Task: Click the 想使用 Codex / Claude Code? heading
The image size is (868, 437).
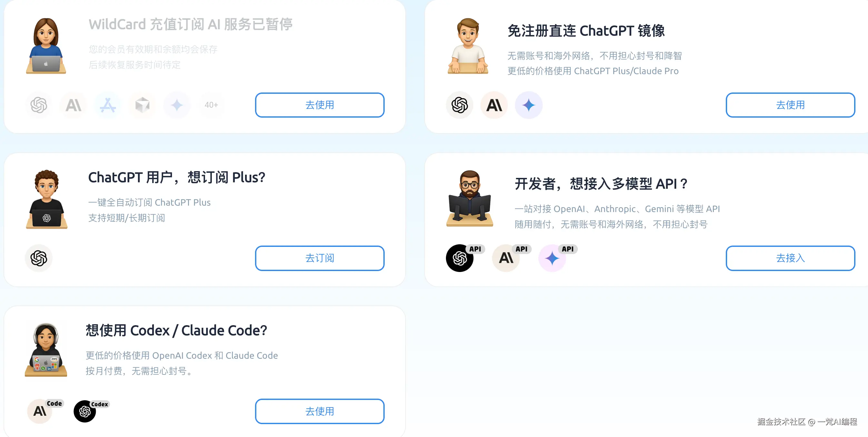Action: click(x=176, y=330)
